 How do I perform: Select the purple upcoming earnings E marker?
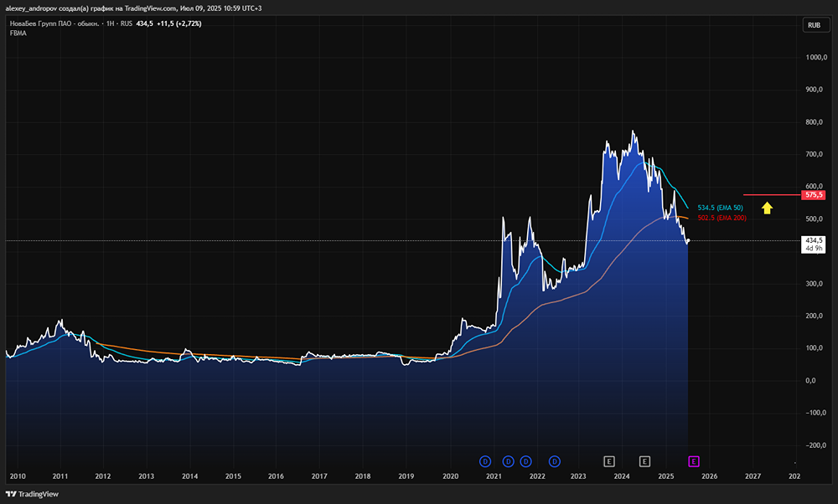693,460
